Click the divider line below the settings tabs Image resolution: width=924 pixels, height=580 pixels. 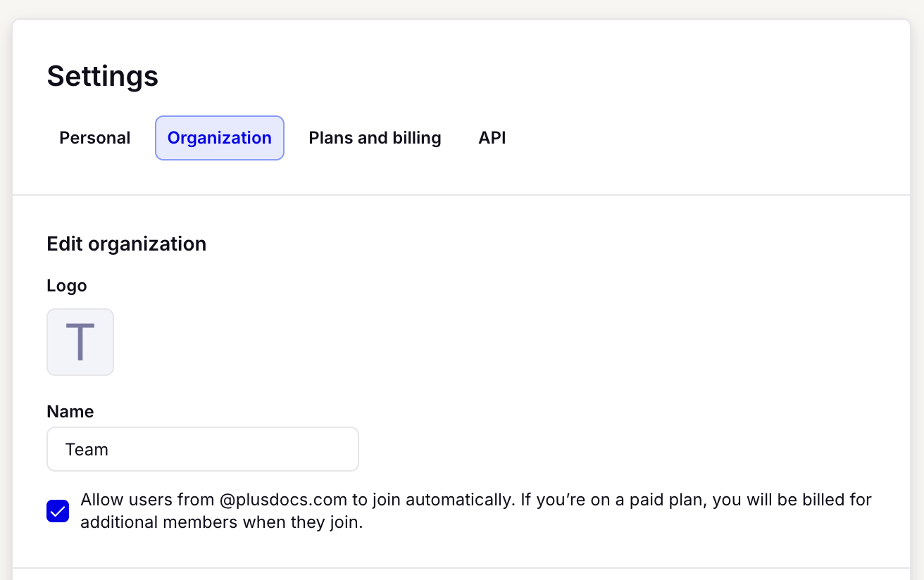tap(461, 195)
